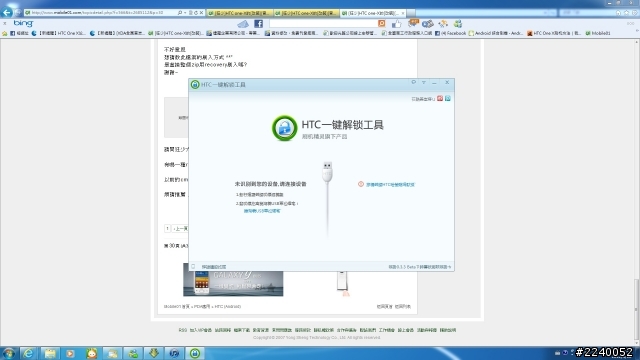Viewport: 640px width, 360px height.
Task: Click the green HTC unlock tool taskbar icon
Action: (x=195, y=353)
